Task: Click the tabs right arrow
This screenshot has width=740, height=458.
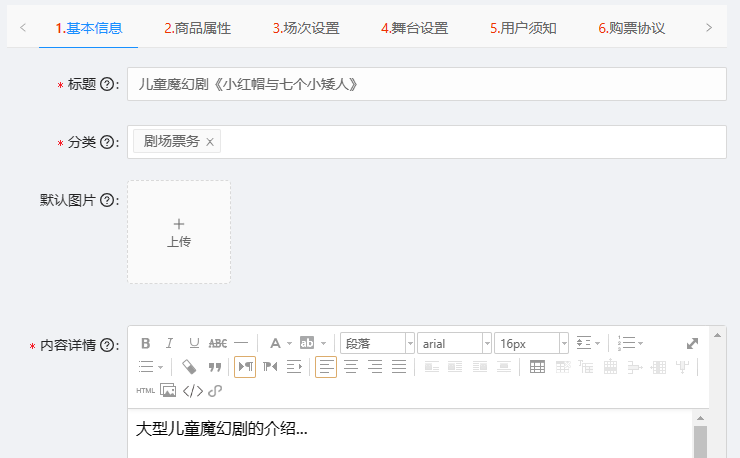Action: [x=709, y=28]
